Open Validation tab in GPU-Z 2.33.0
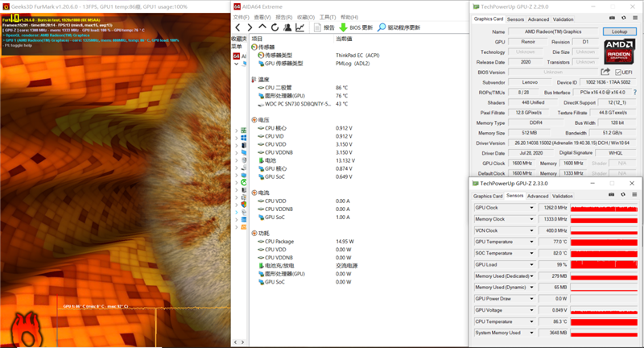 (562, 197)
